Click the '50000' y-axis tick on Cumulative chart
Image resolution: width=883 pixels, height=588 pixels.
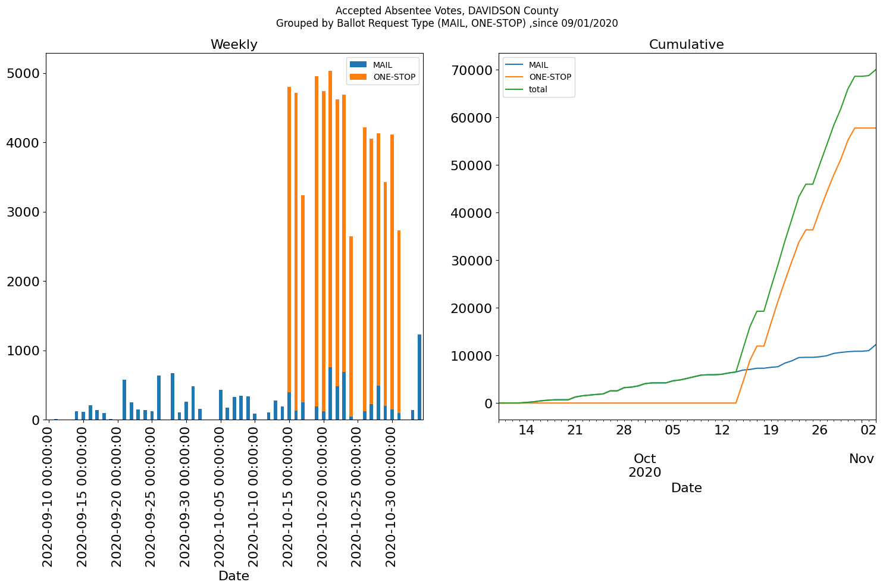click(x=472, y=165)
